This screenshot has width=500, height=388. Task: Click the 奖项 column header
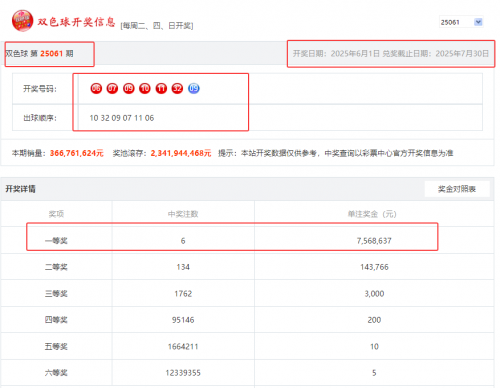56,214
